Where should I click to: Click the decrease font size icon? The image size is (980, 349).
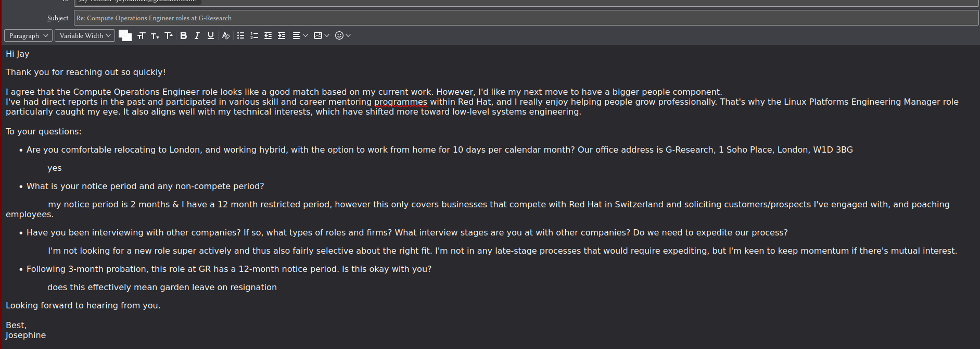pyautogui.click(x=155, y=35)
